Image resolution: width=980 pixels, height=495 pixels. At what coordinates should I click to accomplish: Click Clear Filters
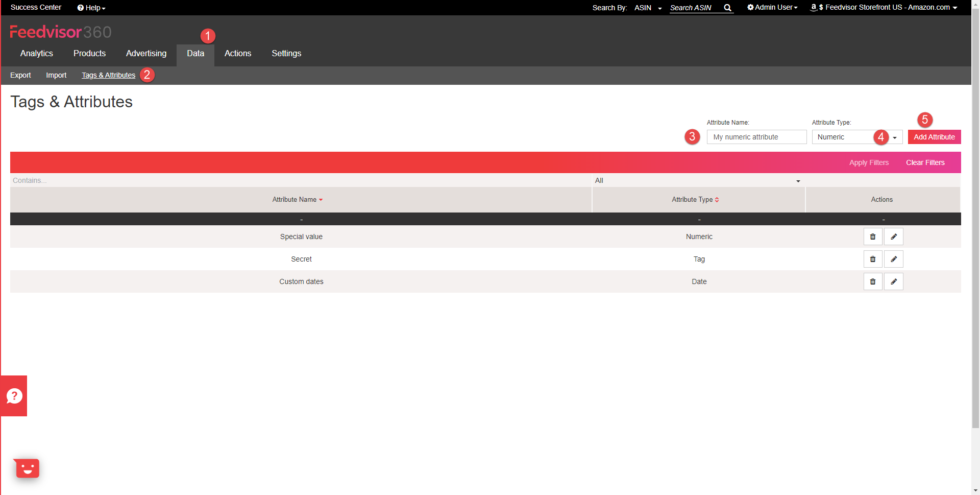[925, 162]
